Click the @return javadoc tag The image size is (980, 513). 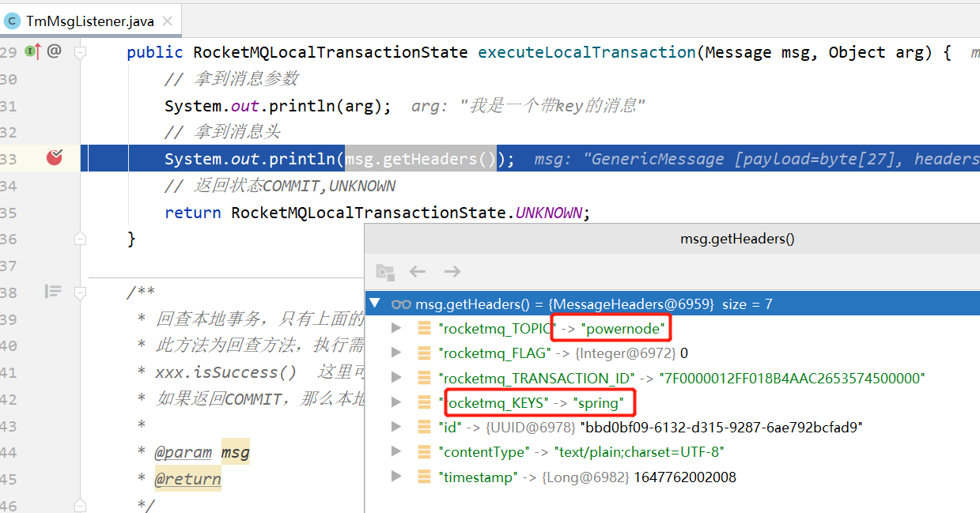point(187,478)
